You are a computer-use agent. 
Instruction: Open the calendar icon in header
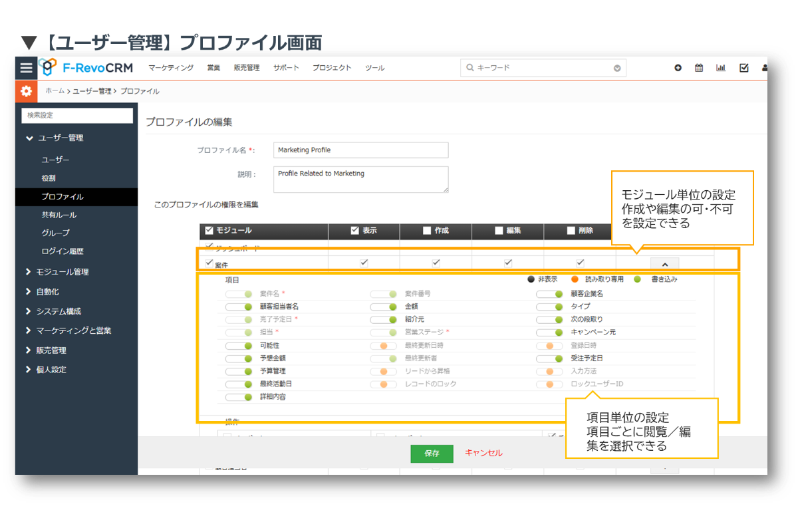pos(699,68)
